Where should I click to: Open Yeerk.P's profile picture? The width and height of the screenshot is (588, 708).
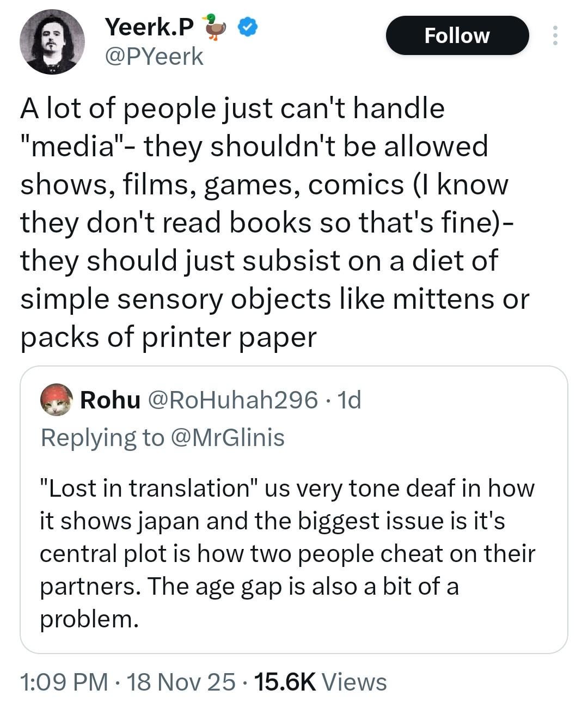click(x=52, y=42)
